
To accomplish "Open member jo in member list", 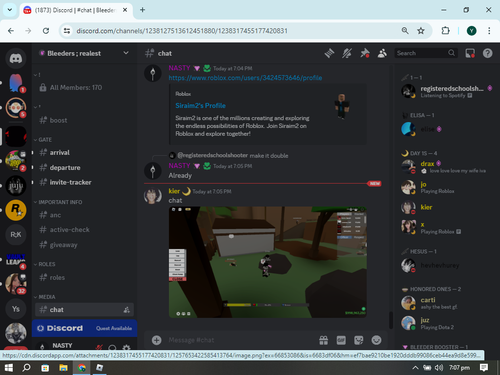I will coord(447,187).
